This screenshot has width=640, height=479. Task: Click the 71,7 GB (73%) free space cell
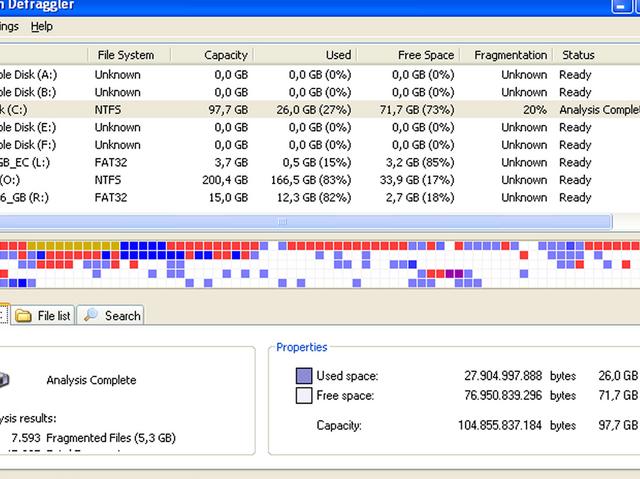click(x=417, y=110)
